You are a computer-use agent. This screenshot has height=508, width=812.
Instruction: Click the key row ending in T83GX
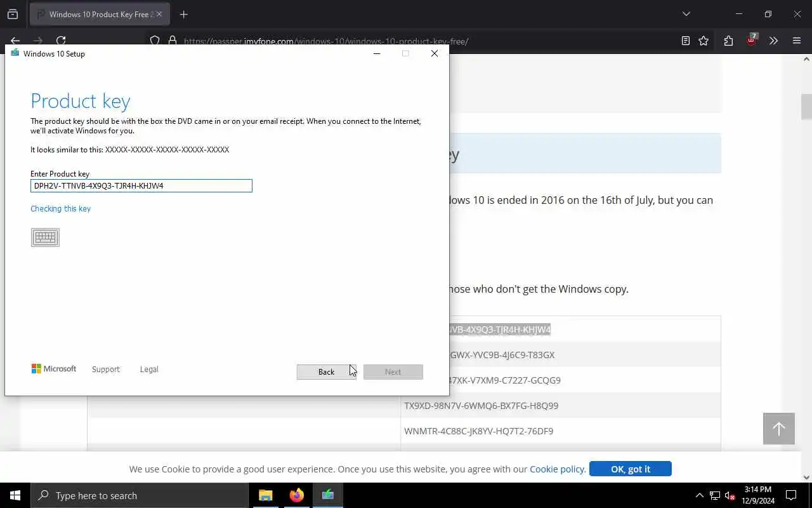[502, 354]
